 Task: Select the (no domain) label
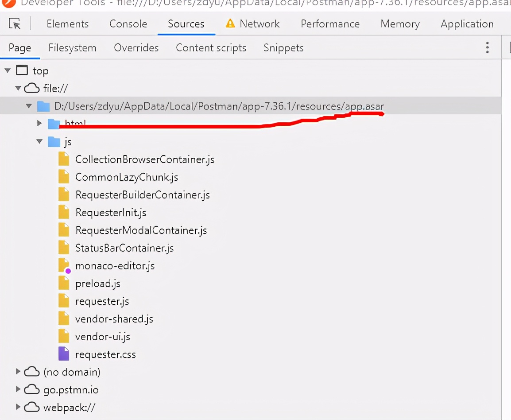[x=72, y=372]
